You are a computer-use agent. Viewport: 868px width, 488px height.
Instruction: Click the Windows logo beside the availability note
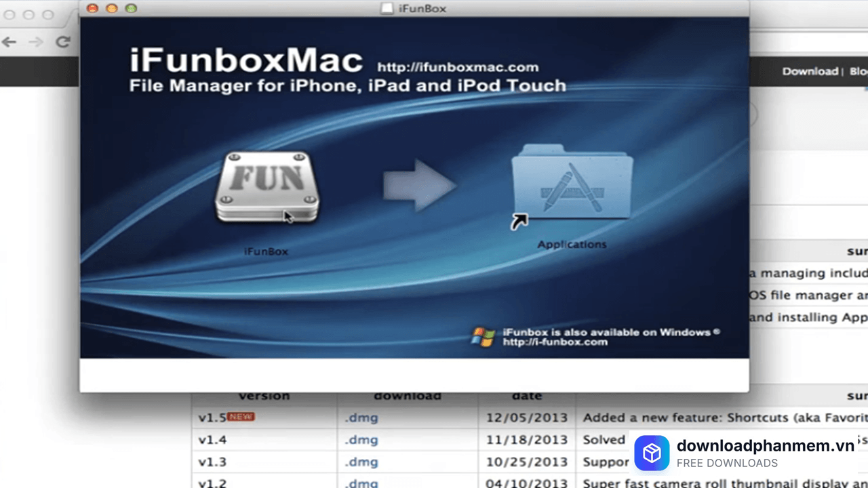(483, 337)
